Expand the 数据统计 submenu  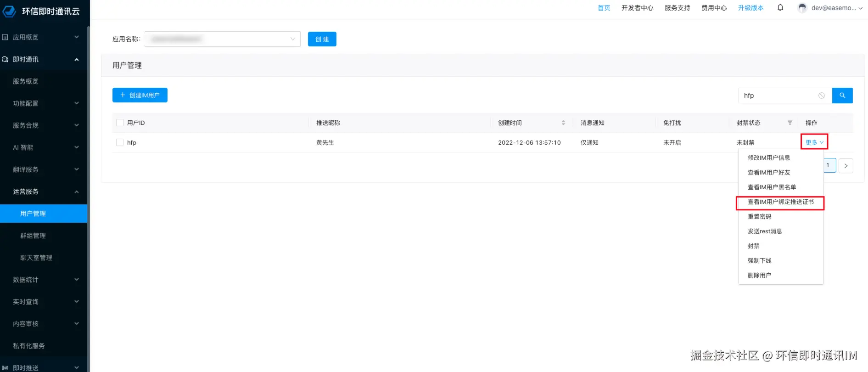click(77, 280)
